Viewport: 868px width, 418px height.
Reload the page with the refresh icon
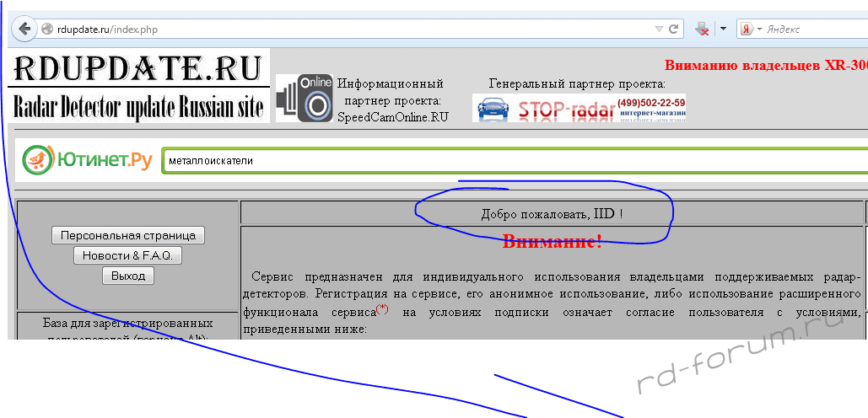(674, 29)
